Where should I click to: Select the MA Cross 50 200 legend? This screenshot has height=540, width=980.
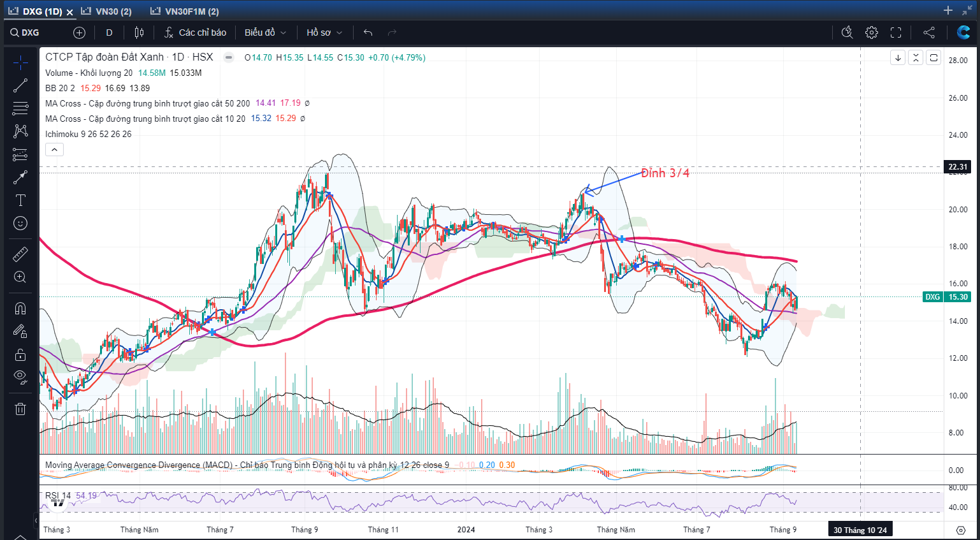click(x=147, y=103)
